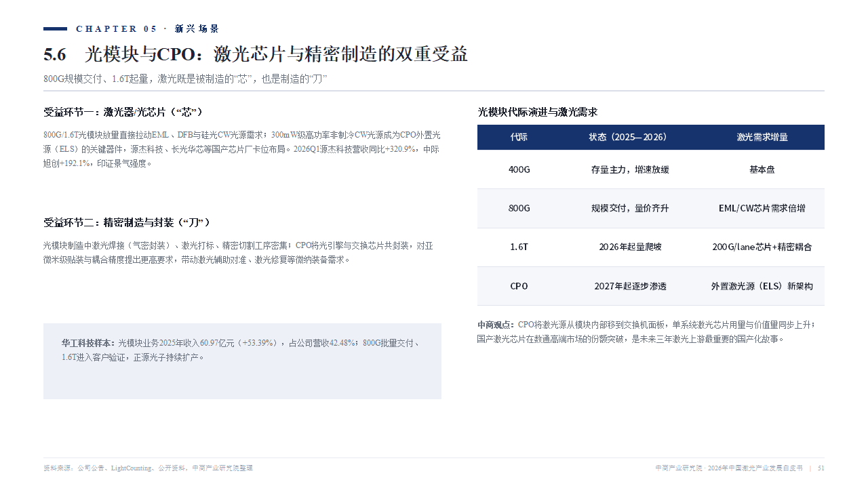Click the paragraph about EML、DFB与硅光CW光源需求
Viewport: 868px width, 488px height.
[242, 149]
